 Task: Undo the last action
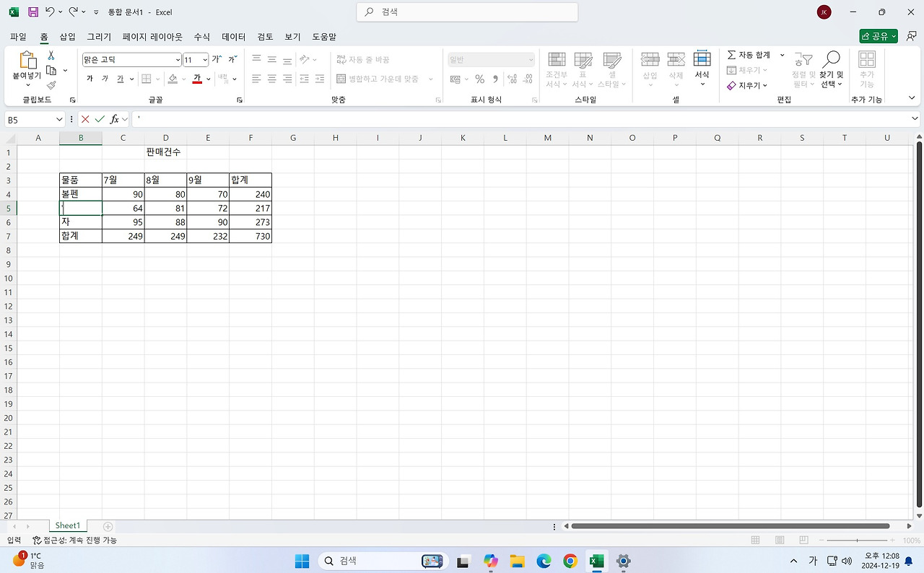pyautogui.click(x=50, y=12)
